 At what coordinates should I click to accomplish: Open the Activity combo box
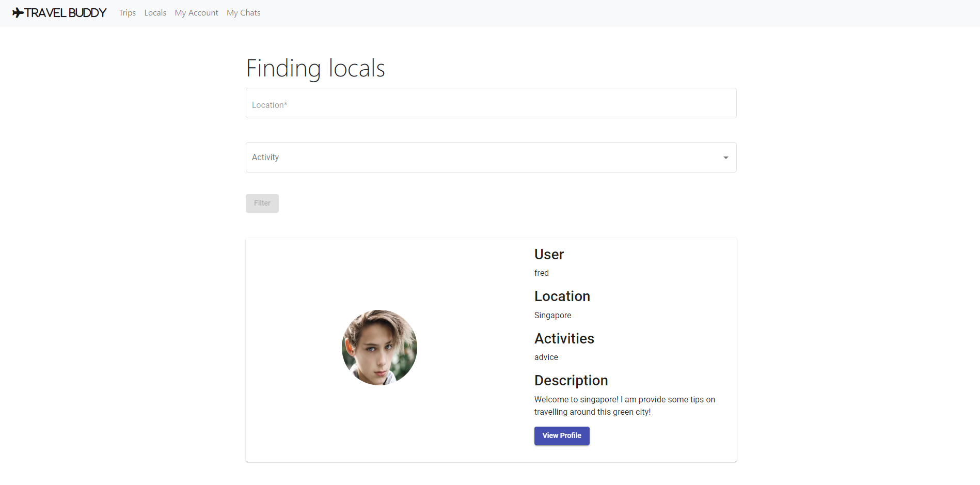point(491,158)
